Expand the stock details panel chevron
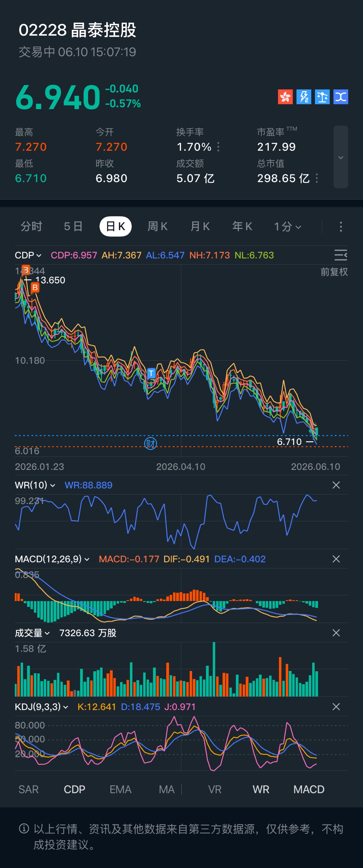The image size is (363, 868). tap(341, 157)
